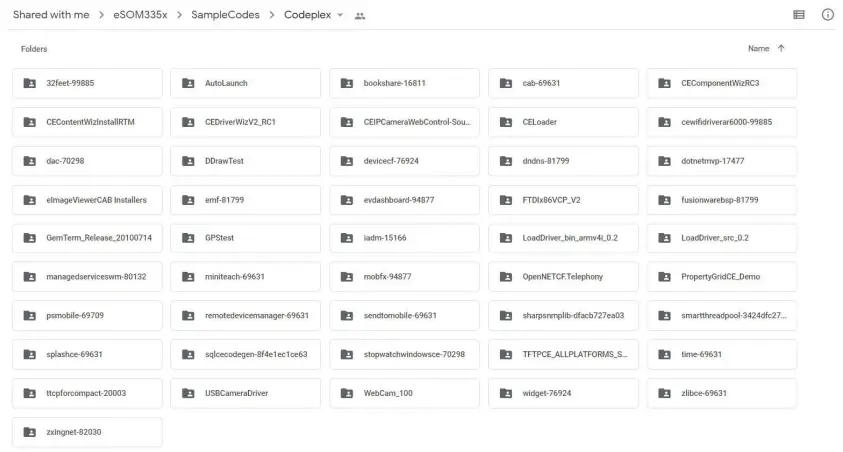Click folder icon of CEContentWizInstallRTM
The height and width of the screenshot is (452, 843).
tap(30, 122)
